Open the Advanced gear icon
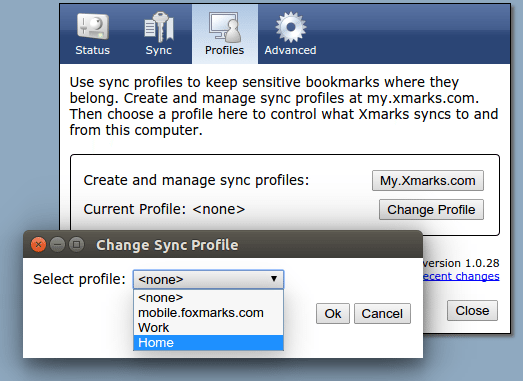This screenshot has height=381, width=523. tap(291, 27)
